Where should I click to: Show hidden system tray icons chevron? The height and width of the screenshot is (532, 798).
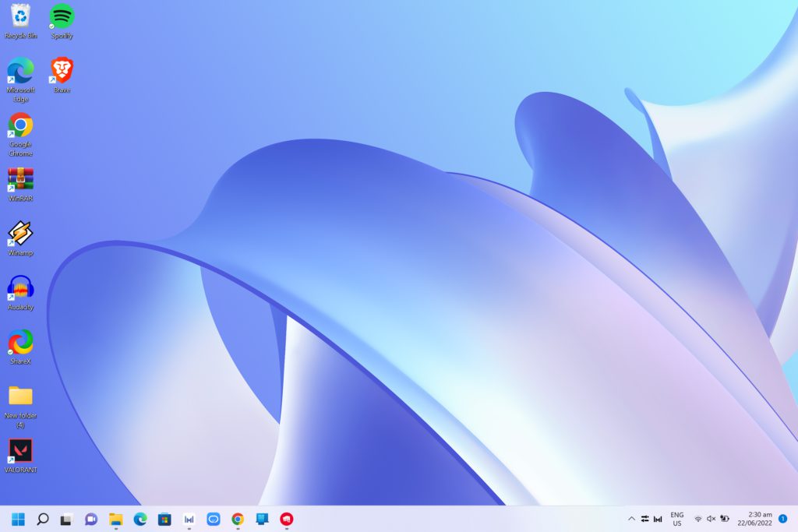click(631, 519)
